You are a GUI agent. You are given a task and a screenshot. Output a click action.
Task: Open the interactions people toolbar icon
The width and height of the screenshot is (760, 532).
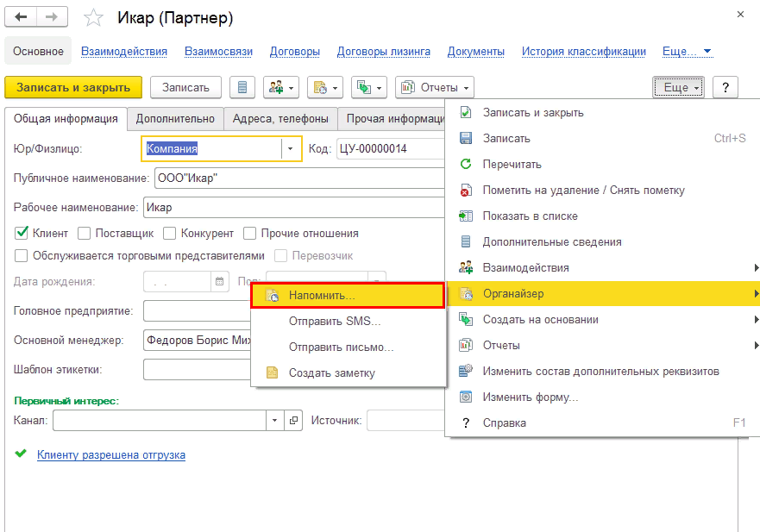282,87
